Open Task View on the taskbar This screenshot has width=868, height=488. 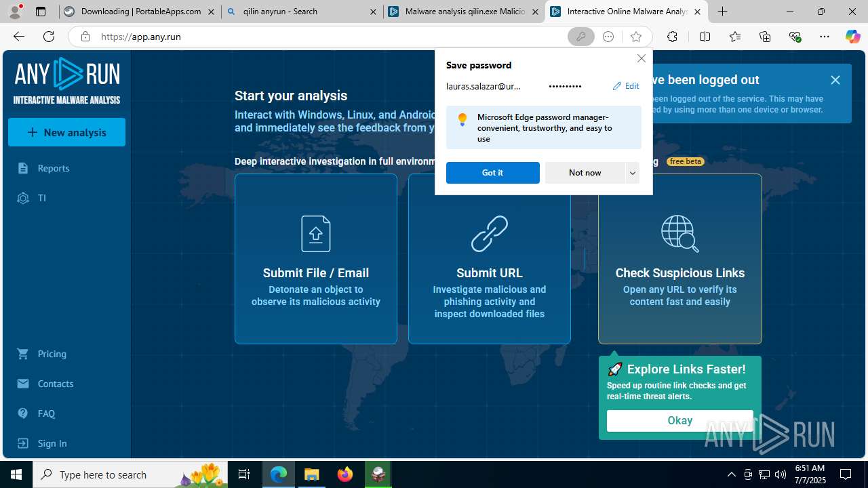point(244,474)
